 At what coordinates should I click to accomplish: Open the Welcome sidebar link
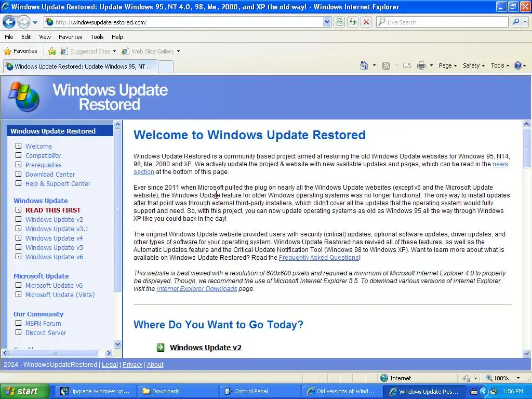pos(38,146)
